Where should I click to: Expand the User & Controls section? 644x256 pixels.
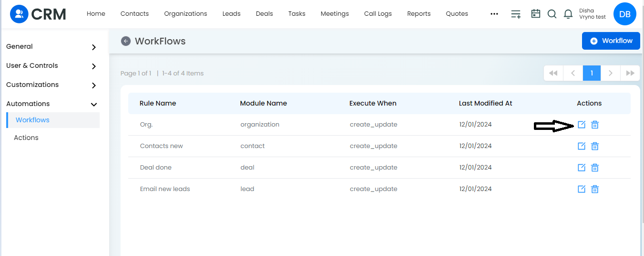[x=52, y=66]
